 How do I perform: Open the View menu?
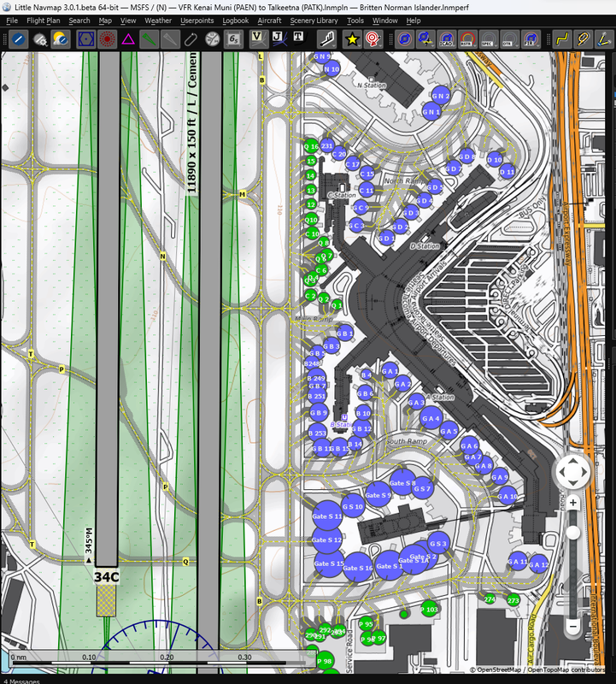pos(128,21)
